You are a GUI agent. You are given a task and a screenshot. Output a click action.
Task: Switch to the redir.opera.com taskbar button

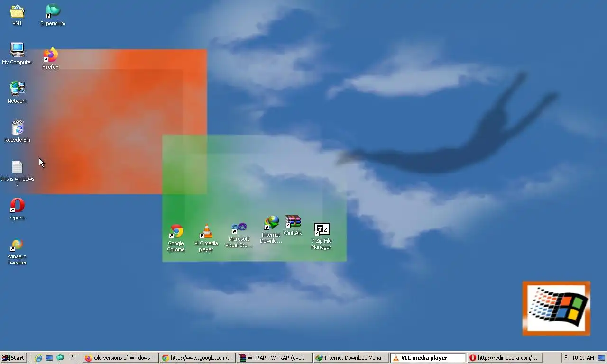click(505, 358)
